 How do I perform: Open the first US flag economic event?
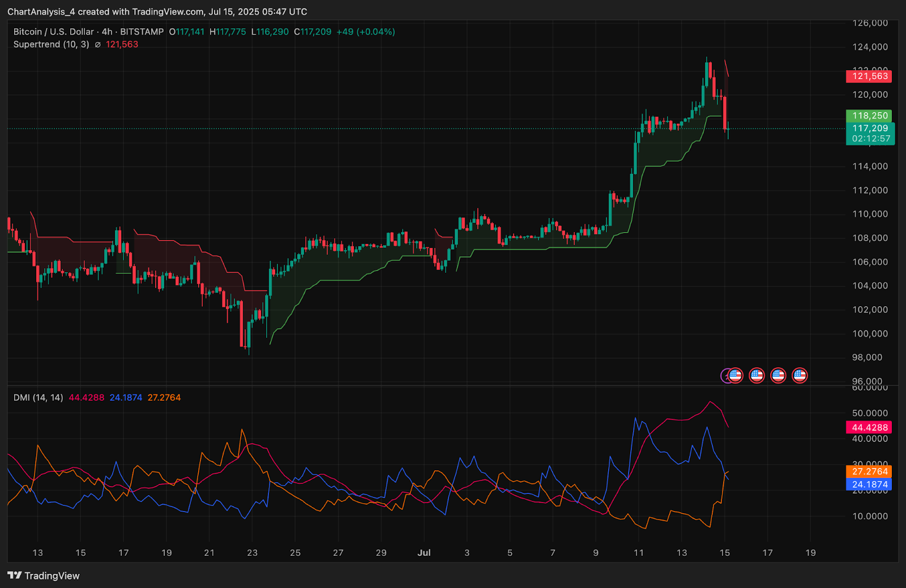pos(736,375)
